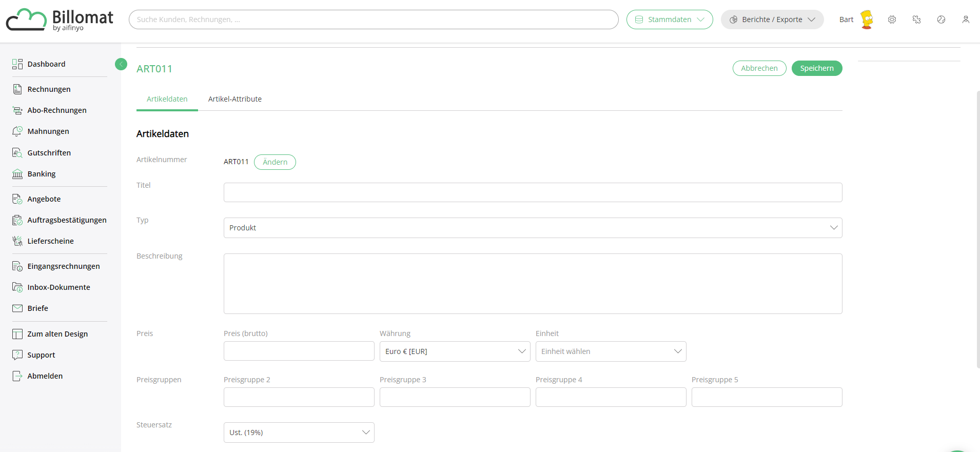Viewport: 980px width, 452px height.
Task: Click the ART011 page heading
Action: (154, 69)
